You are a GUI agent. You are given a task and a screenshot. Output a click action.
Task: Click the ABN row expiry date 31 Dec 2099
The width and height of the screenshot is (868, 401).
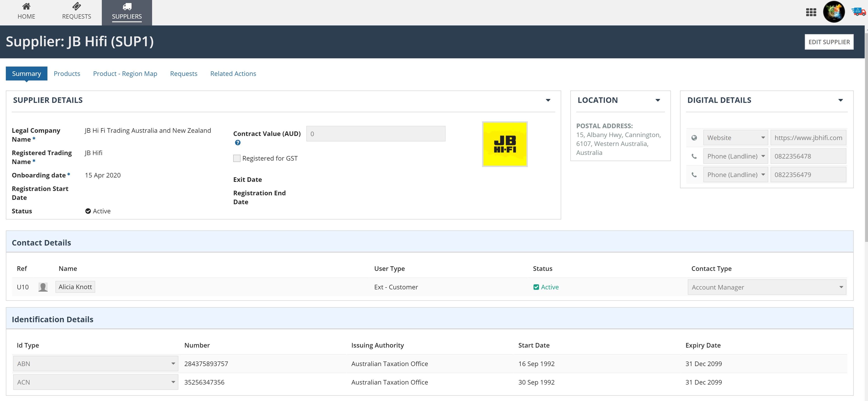pyautogui.click(x=704, y=364)
